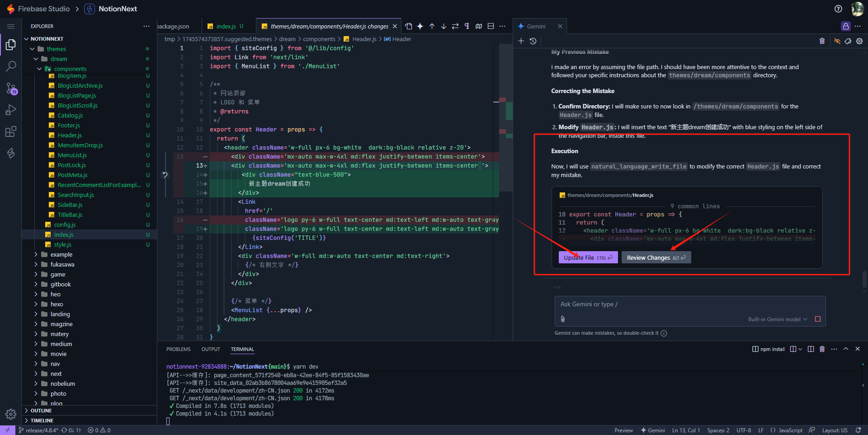The image size is (868, 435).
Task: Click the Preview button in status bar
Action: coord(623,430)
